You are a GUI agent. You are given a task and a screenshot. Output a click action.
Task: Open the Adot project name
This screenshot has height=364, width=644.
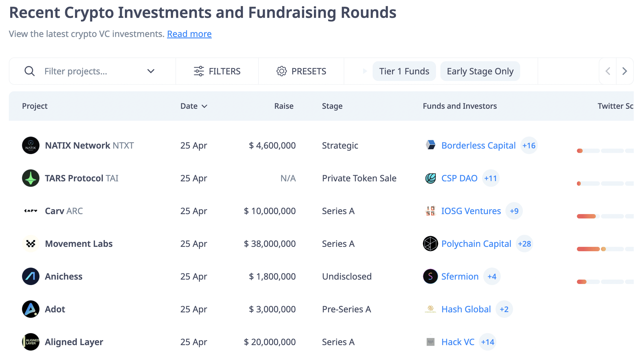[55, 309]
